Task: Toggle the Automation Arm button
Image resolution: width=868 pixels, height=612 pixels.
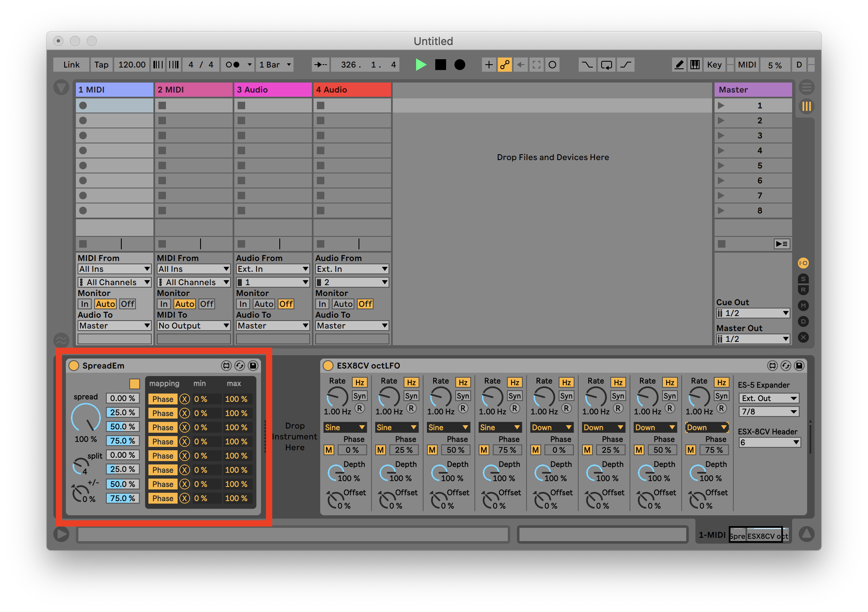Action: coord(504,65)
